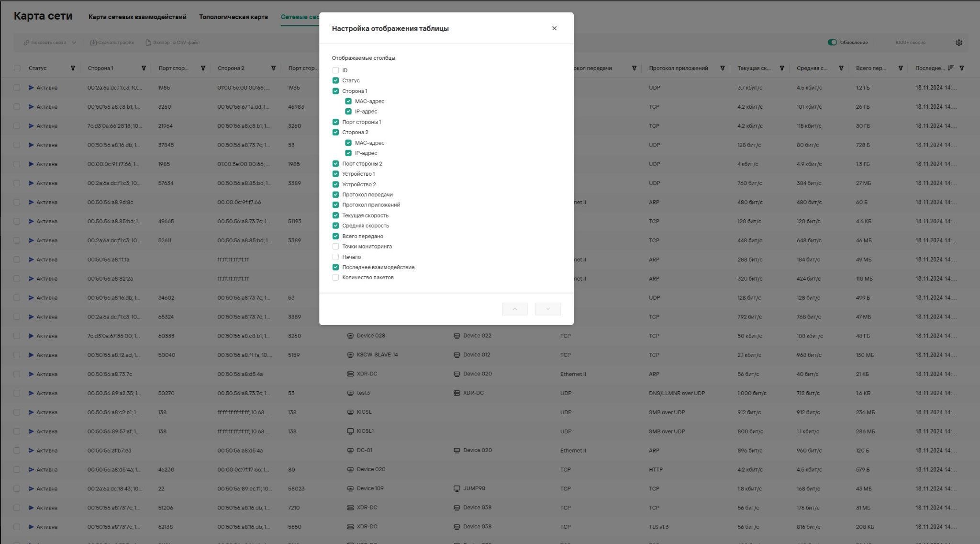Open table settings gear icon
980x544 pixels.
click(x=958, y=43)
